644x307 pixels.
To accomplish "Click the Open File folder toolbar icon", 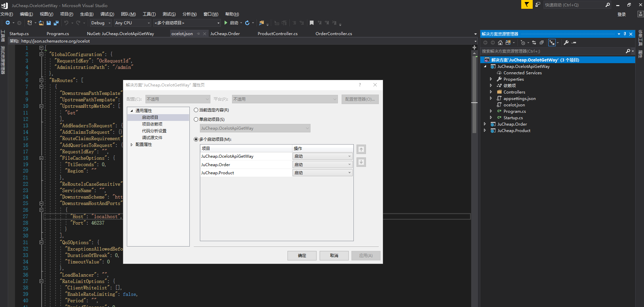I will pos(41,23).
